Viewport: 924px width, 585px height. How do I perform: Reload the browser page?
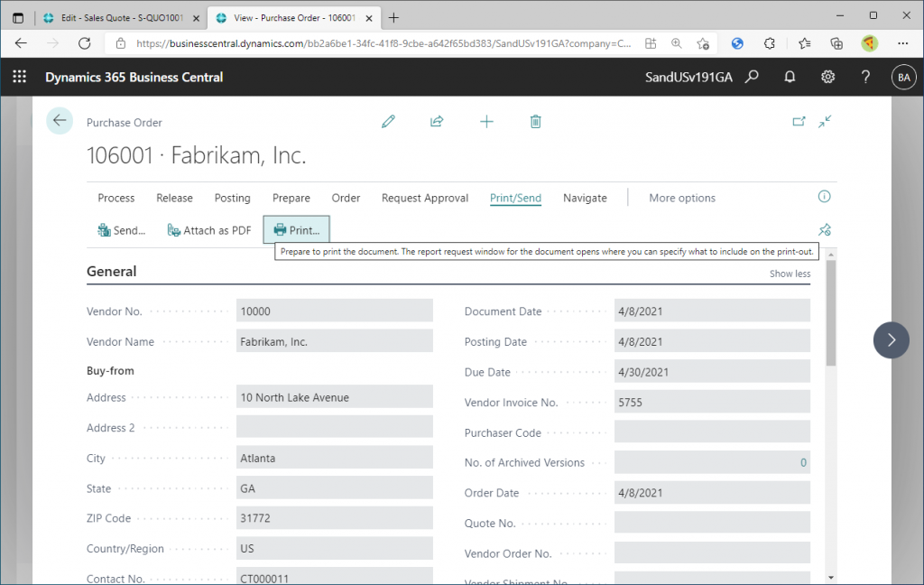click(x=84, y=43)
